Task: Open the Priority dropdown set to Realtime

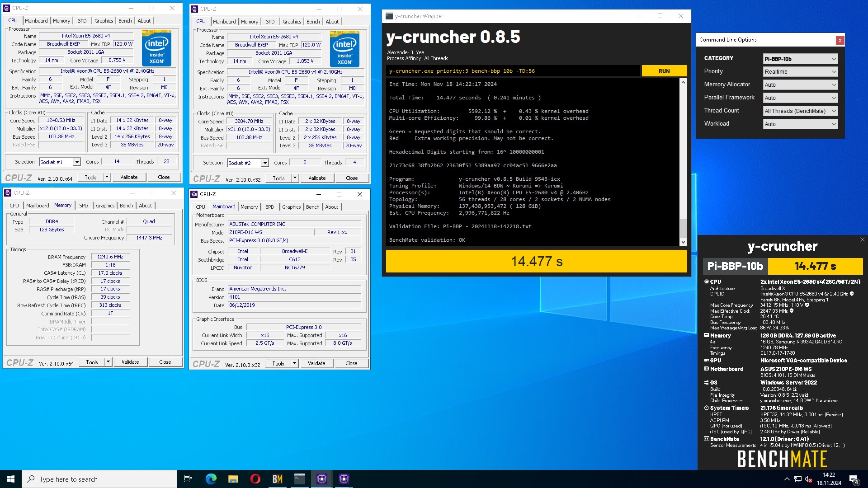Action: click(x=800, y=72)
